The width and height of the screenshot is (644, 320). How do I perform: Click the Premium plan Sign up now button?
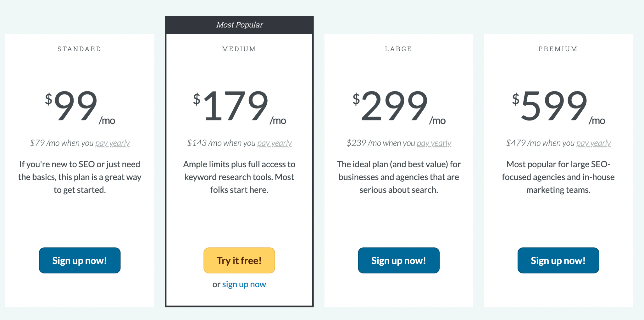click(x=558, y=260)
